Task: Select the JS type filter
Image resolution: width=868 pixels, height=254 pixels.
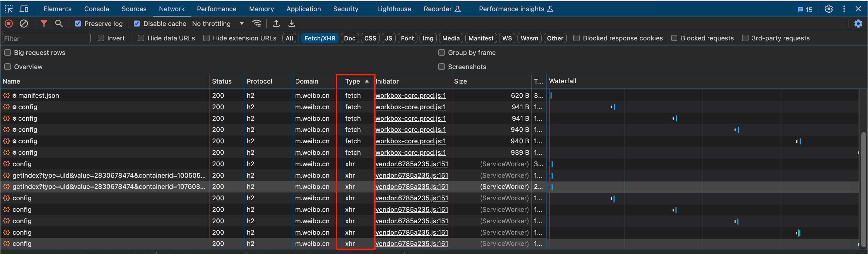Action: [x=389, y=38]
